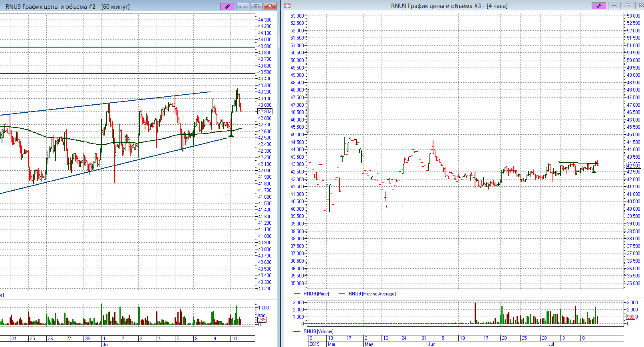Image resolution: width=644 pixels, height=347 pixels.
Task: Minimize the 60-minute chart window
Action: (242, 6)
